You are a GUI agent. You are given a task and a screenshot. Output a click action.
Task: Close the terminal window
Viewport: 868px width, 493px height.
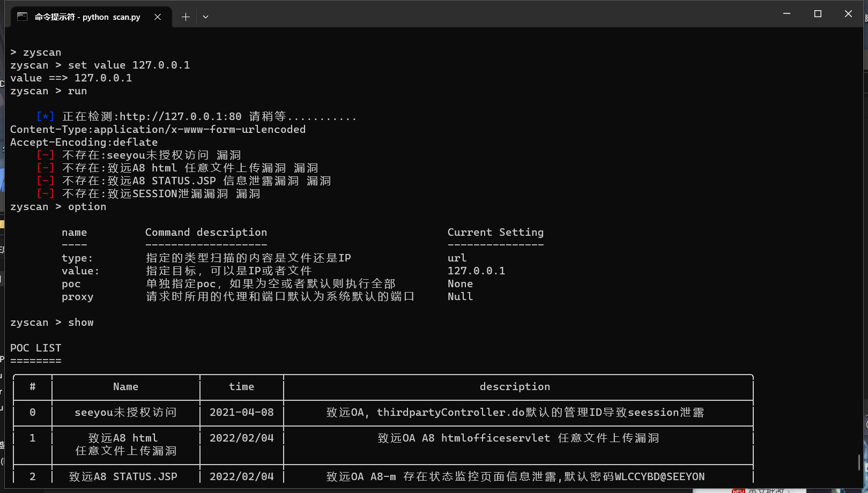click(x=848, y=13)
